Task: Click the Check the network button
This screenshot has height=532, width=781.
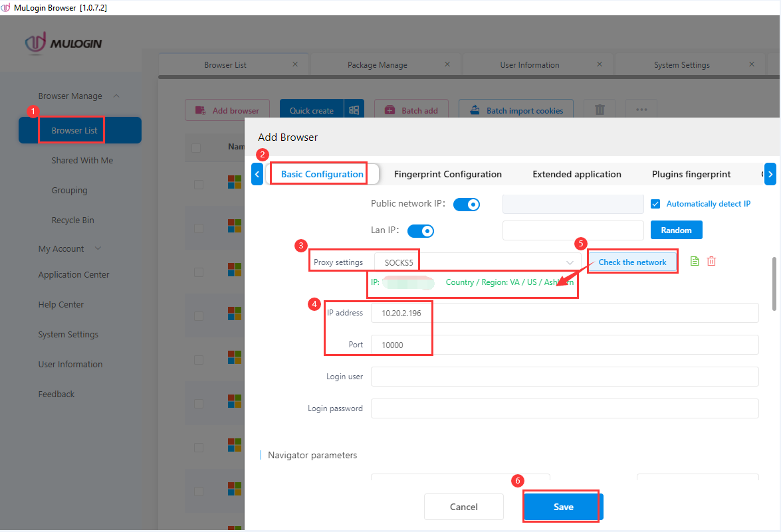Action: 632,262
